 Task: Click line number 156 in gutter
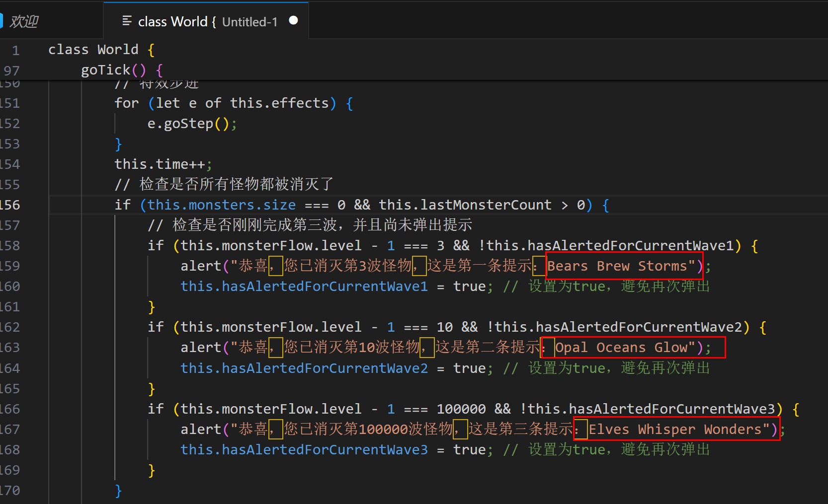[x=10, y=205]
